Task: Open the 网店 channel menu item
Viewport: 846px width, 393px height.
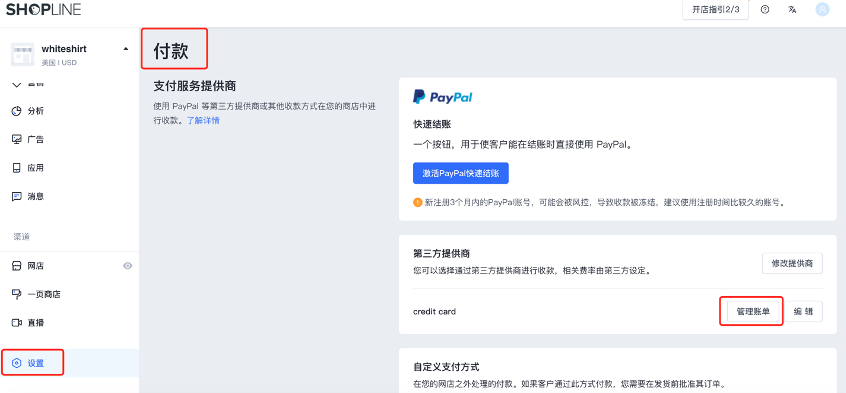Action: coord(69,266)
